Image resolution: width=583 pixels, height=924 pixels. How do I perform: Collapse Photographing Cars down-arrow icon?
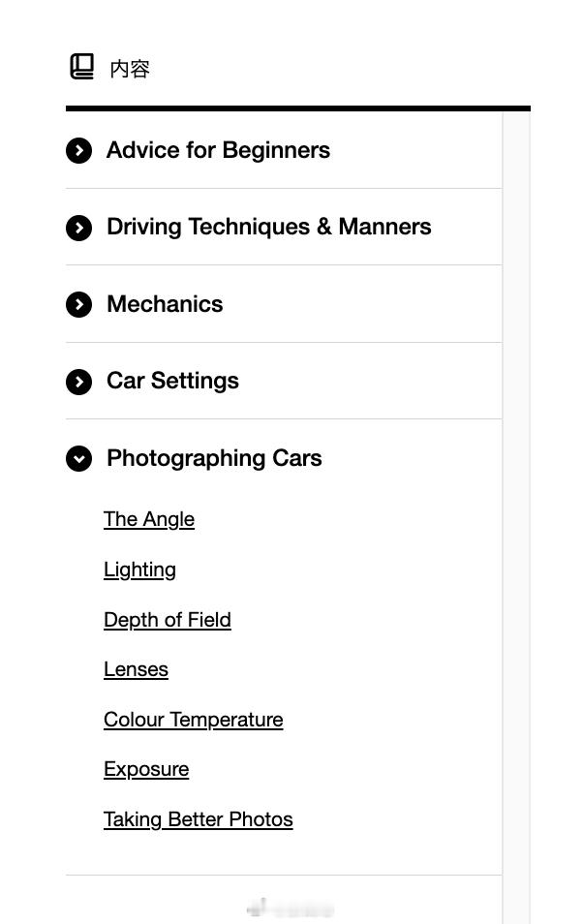(79, 459)
